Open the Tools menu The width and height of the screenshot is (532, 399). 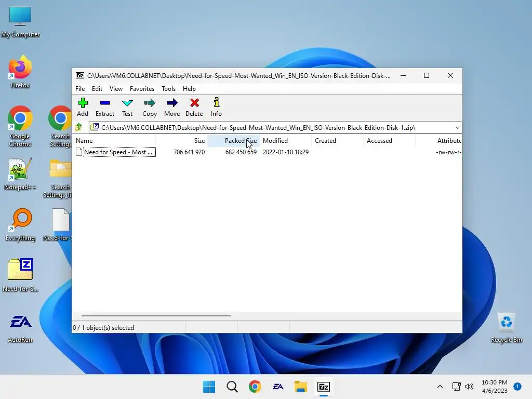click(168, 88)
